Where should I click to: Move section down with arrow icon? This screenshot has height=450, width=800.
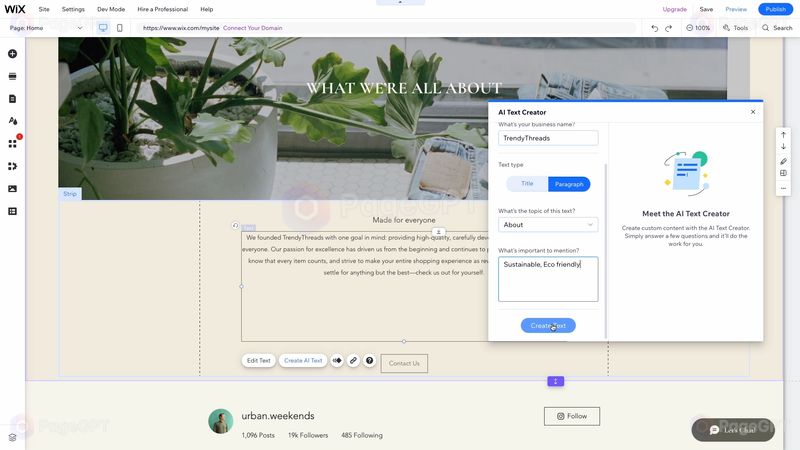783,147
